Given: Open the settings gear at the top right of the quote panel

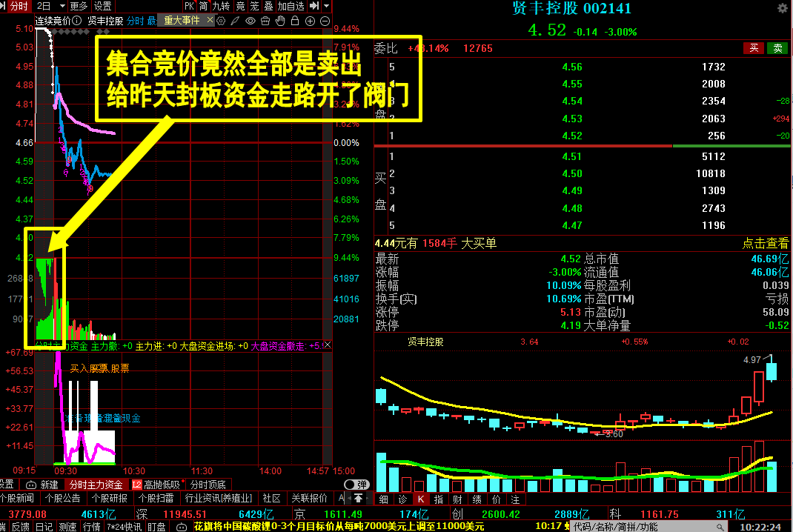Looking at the screenshot, I should (x=783, y=7).
